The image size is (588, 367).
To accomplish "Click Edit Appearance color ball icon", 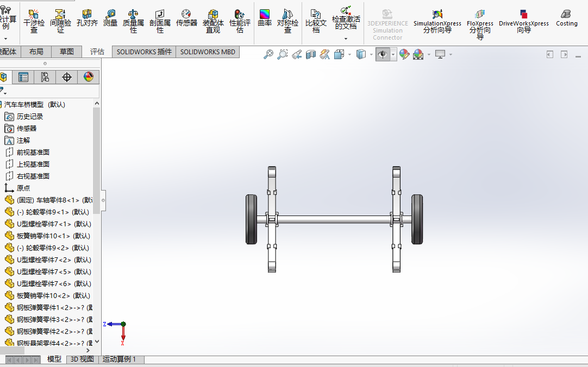I will [404, 54].
